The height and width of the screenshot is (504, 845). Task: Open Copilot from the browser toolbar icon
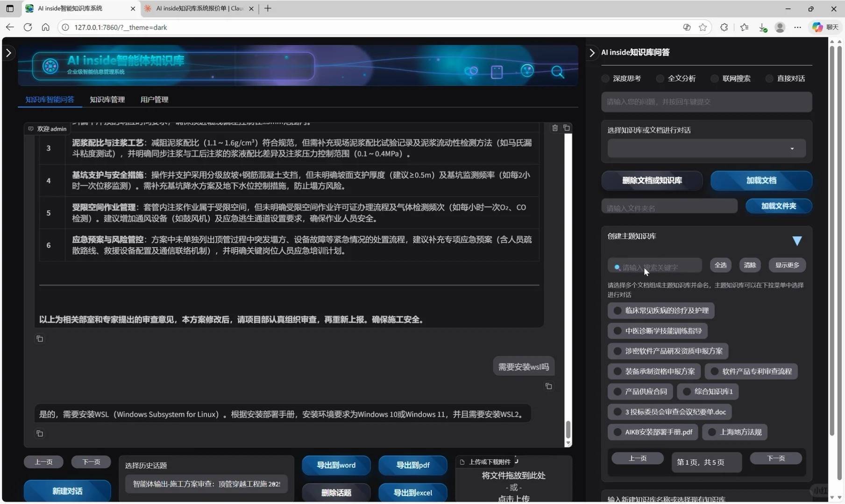point(817,27)
